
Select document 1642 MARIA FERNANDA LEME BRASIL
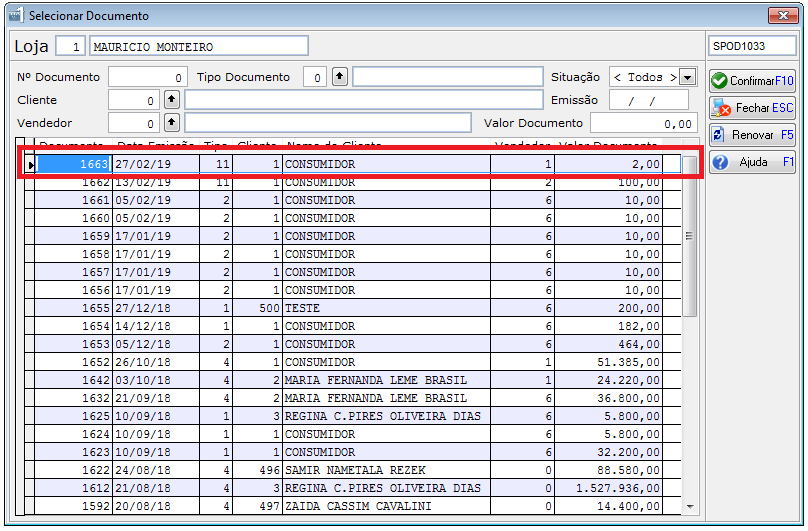point(353,380)
